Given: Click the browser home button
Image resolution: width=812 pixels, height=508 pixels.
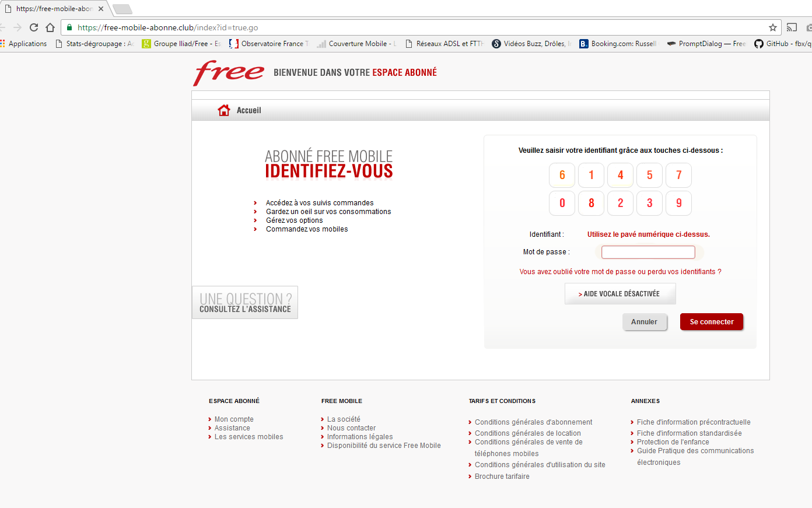Looking at the screenshot, I should [x=50, y=27].
